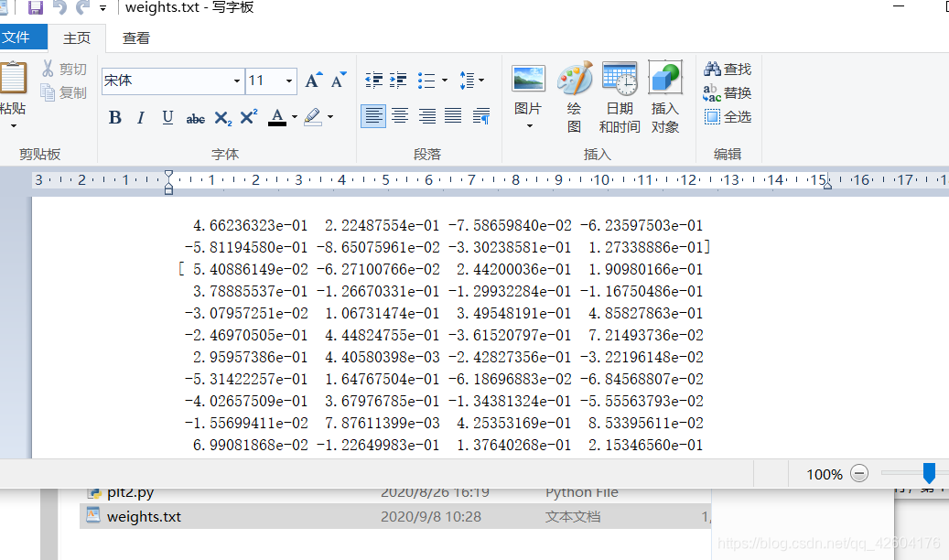Screen dimensions: 949x560
Task: Toggle underline formatting
Action: click(x=168, y=117)
